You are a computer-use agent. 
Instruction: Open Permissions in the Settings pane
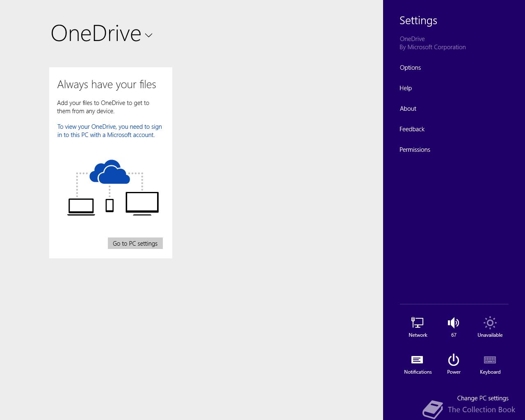pos(415,150)
